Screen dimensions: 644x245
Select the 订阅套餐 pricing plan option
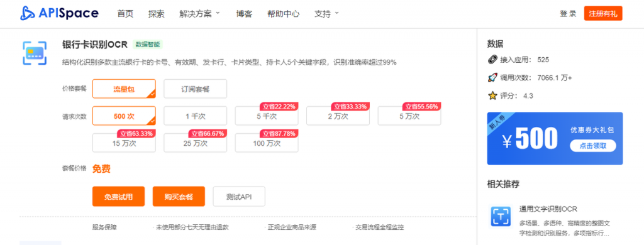pyautogui.click(x=195, y=89)
